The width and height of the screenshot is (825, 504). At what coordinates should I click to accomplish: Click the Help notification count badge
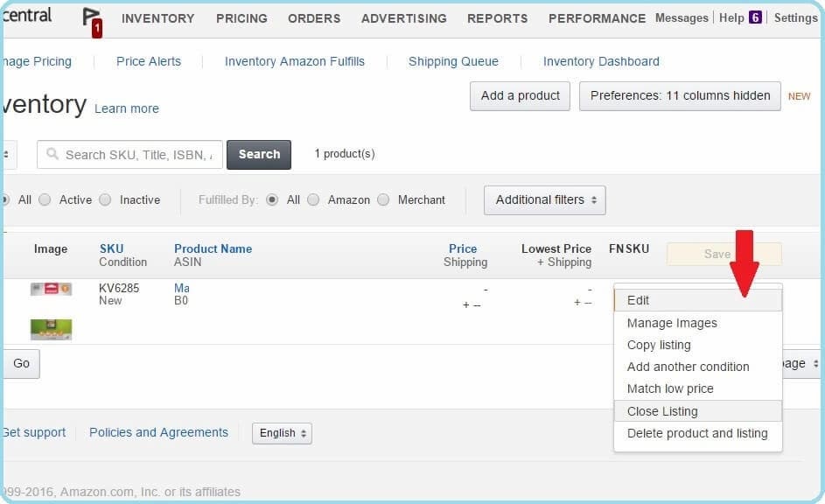click(x=755, y=17)
